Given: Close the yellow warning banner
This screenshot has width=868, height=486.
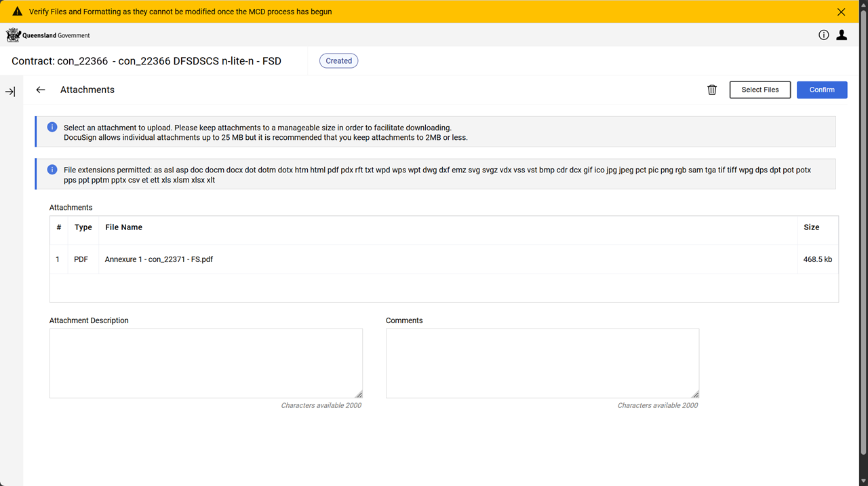Looking at the screenshot, I should coord(841,12).
